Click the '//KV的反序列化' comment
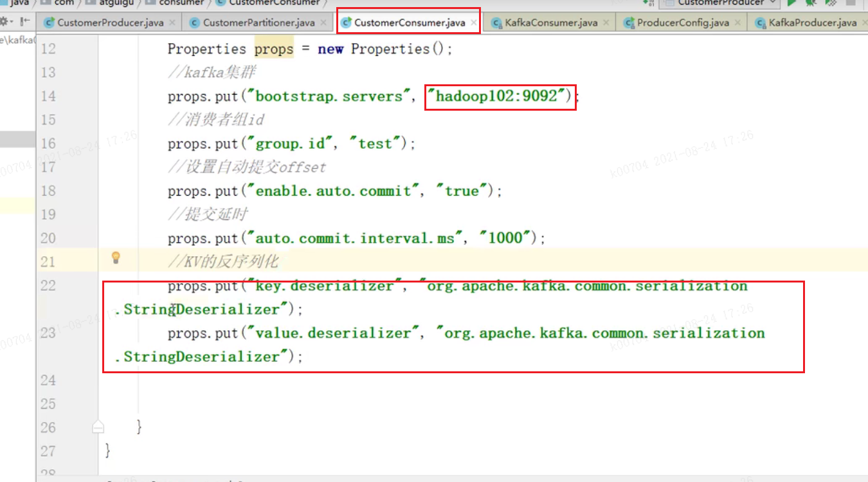Viewport: 868px width, 482px height. (x=223, y=262)
